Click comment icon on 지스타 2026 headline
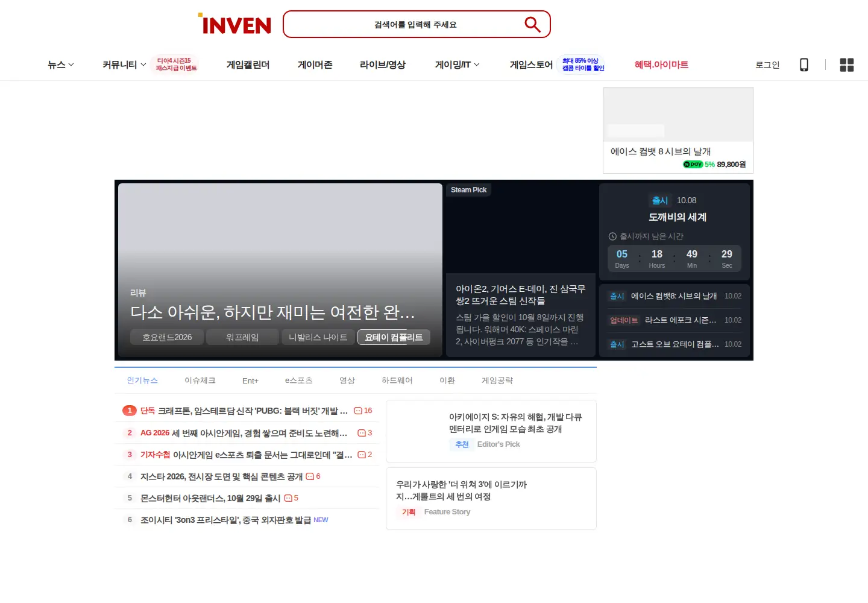868x603 pixels. (310, 476)
